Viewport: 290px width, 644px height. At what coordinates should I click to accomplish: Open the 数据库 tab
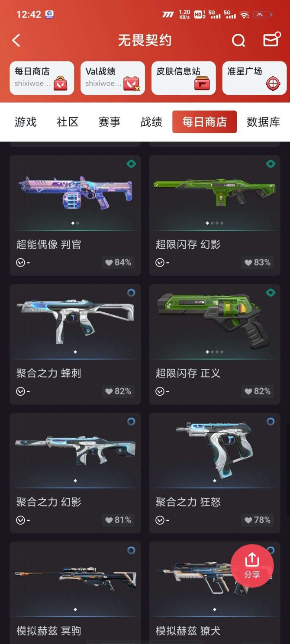tap(263, 122)
